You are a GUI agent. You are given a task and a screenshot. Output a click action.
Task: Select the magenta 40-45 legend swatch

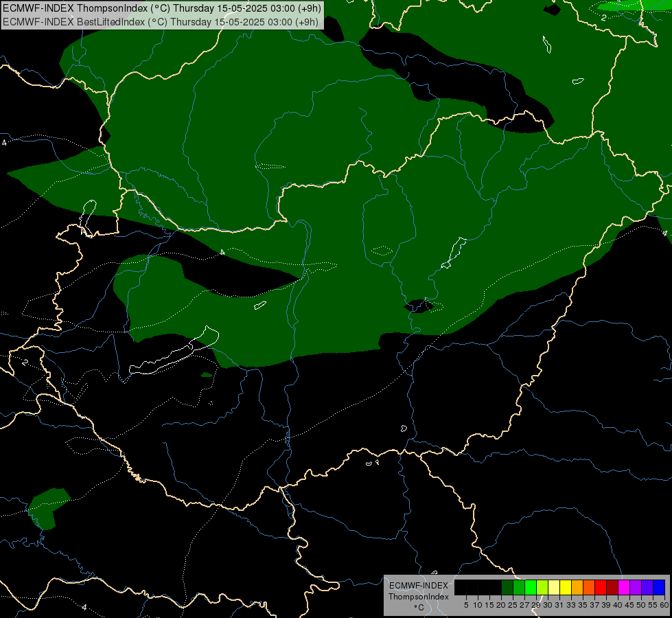click(x=624, y=587)
